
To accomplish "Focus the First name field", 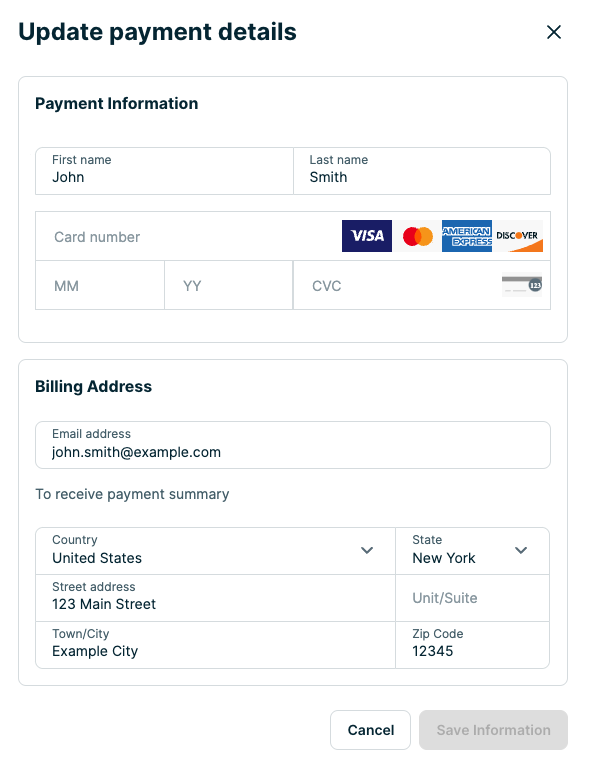I will click(164, 171).
